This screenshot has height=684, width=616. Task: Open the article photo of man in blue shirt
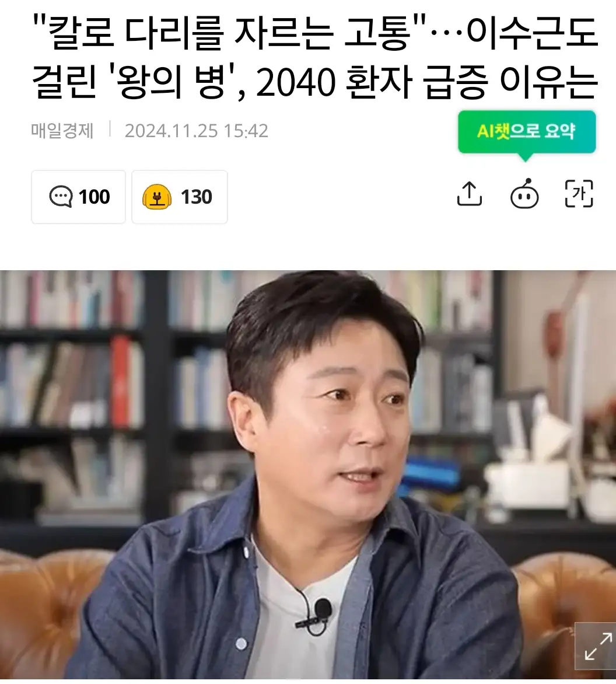[x=308, y=474]
